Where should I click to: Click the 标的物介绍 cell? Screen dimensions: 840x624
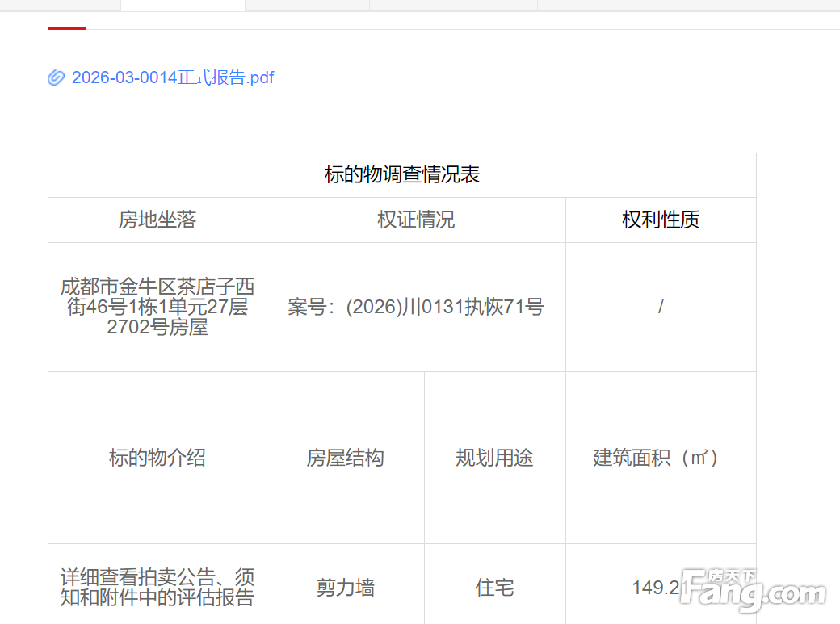(157, 458)
